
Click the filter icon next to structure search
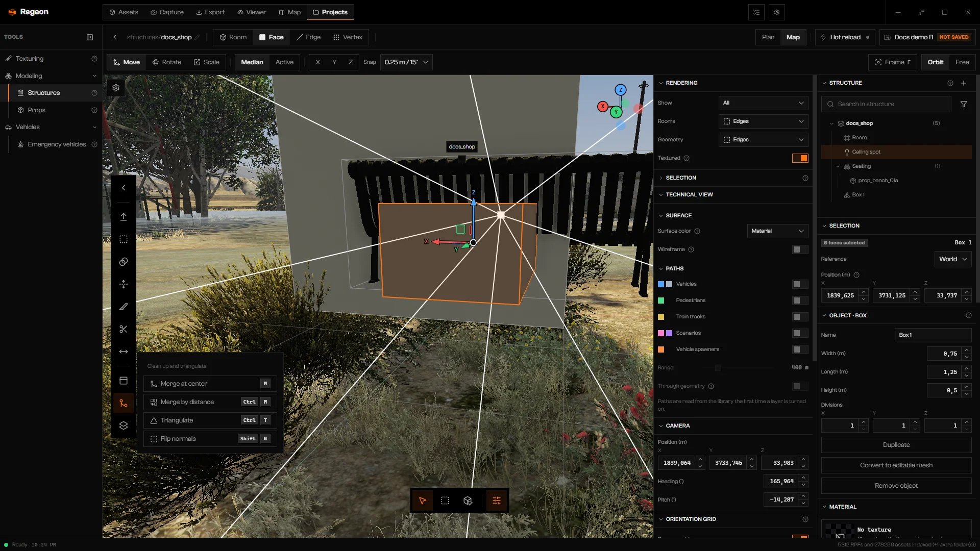[x=964, y=104]
